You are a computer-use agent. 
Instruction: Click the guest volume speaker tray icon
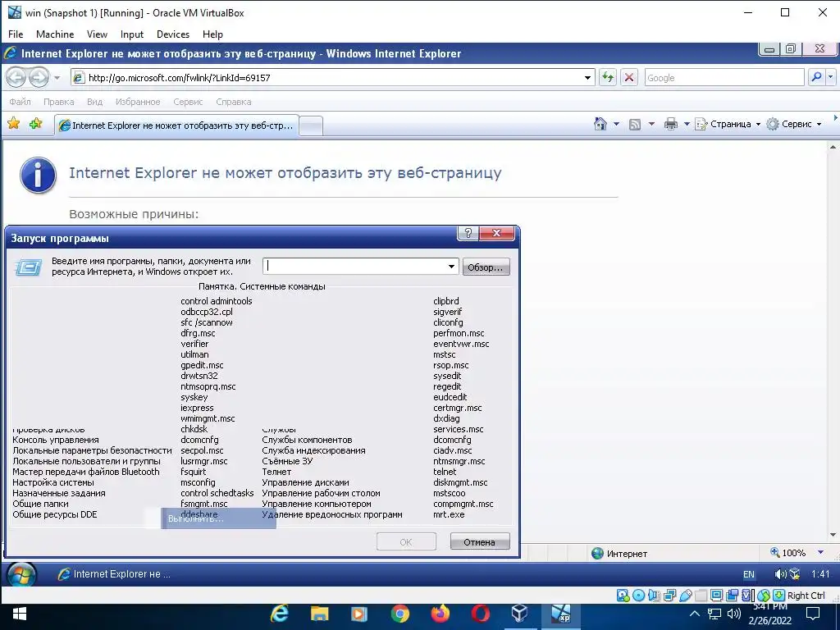point(781,574)
